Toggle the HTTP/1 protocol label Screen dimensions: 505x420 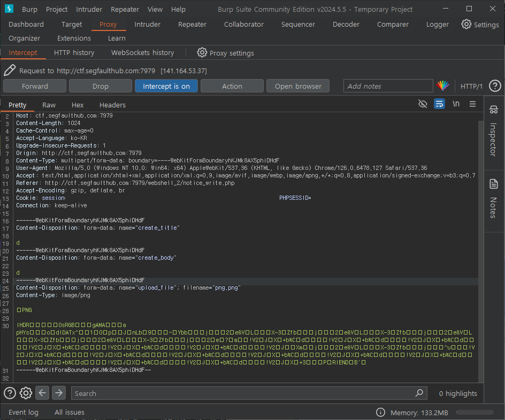471,86
